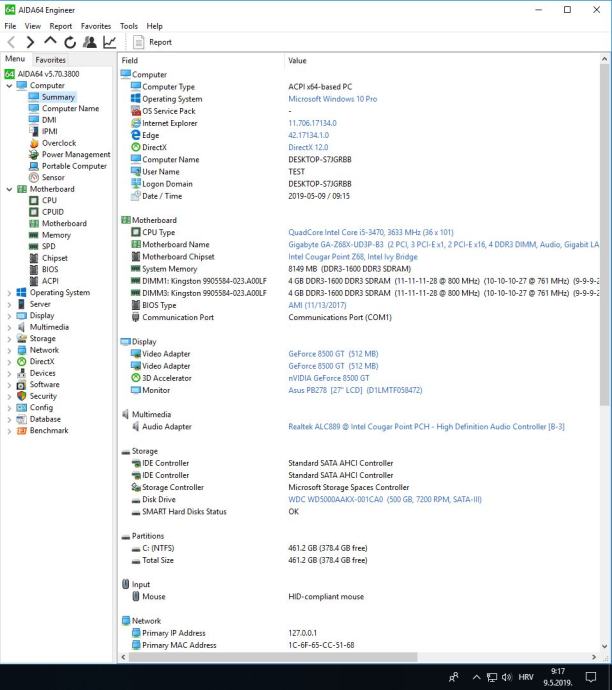Screen dimensions: 612x690
Task: Expand the Network tree node
Action: [x=9, y=350]
